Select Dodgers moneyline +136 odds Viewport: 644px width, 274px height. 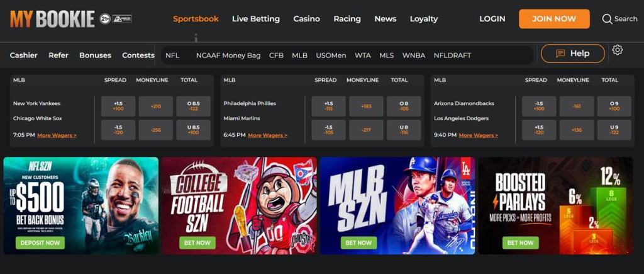click(x=577, y=130)
